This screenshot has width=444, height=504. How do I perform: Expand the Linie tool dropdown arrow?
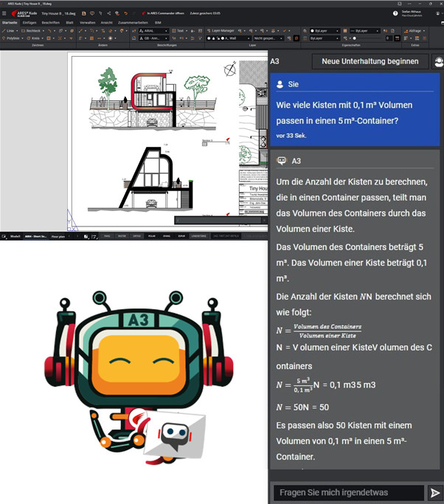click(x=17, y=31)
